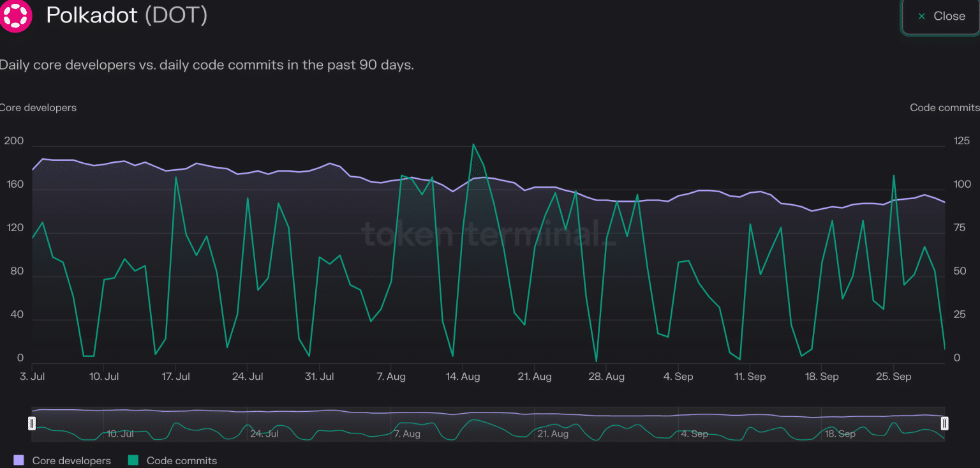
Task: Click the Polkadot (DOT) title text
Action: point(126,16)
